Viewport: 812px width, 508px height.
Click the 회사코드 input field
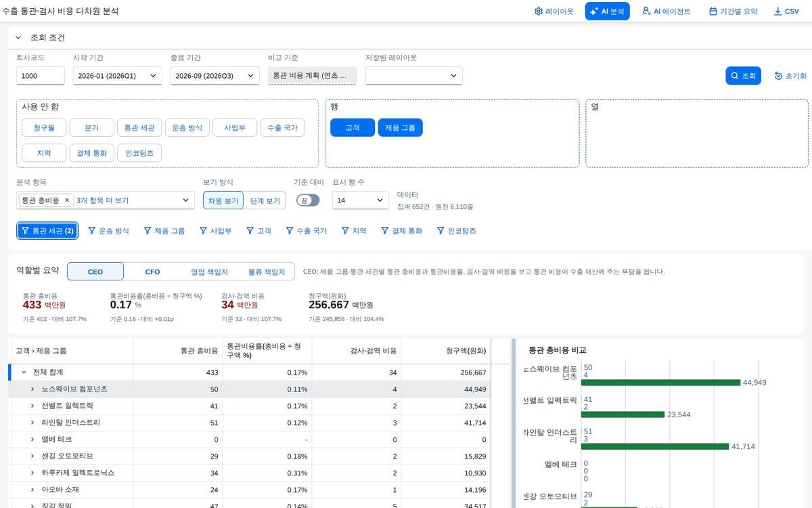(41, 76)
